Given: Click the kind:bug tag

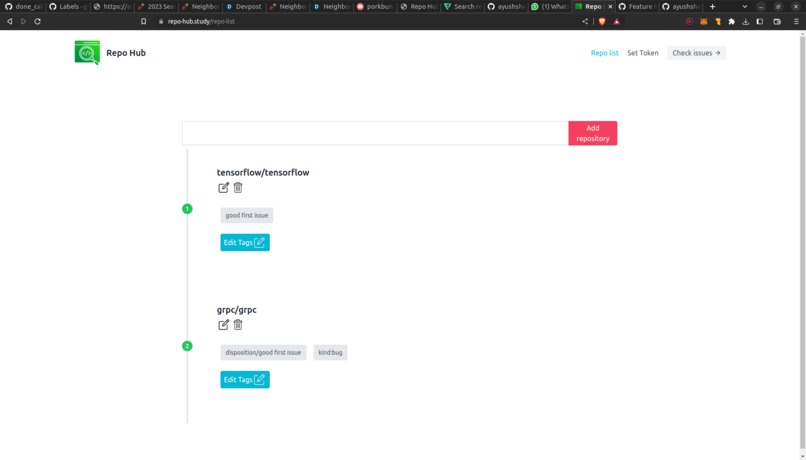Looking at the screenshot, I should (330, 353).
